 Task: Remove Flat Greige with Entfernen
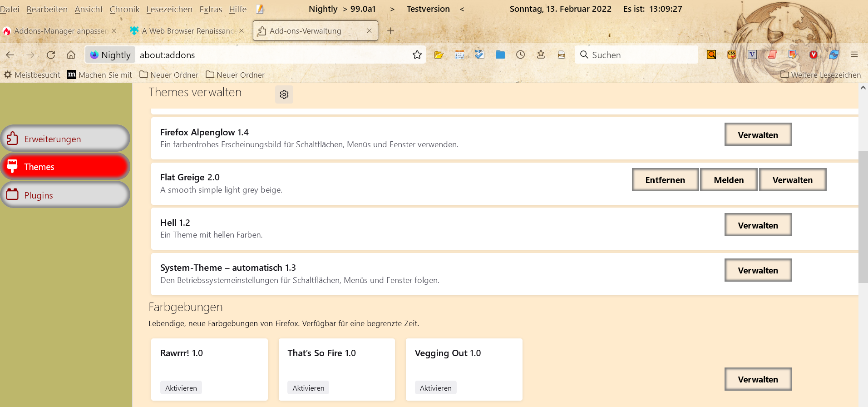(665, 180)
